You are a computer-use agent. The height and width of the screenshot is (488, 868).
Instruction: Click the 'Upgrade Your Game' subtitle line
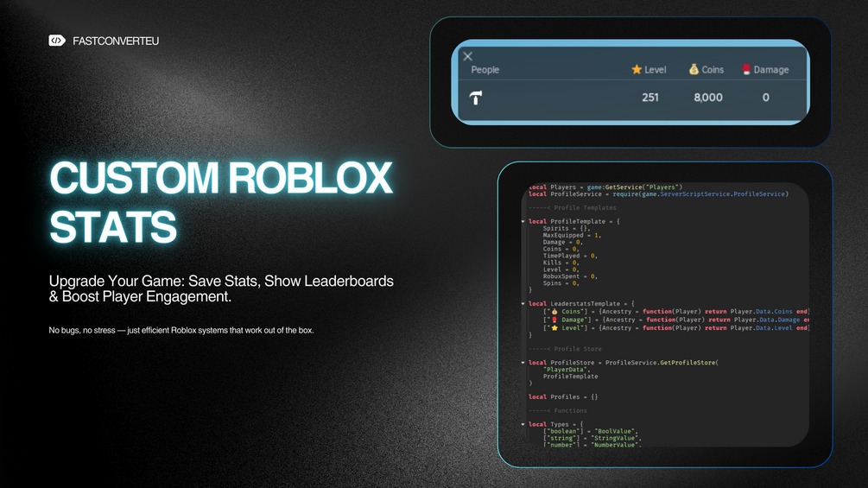click(x=221, y=281)
